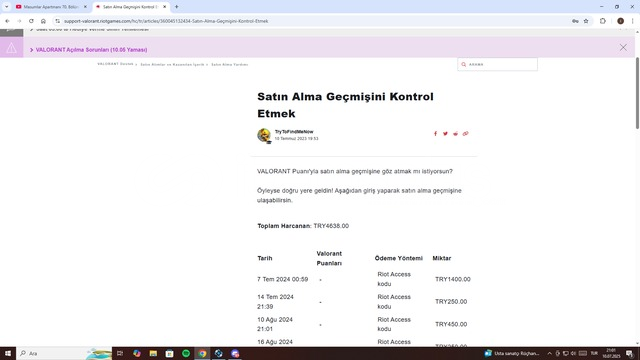Click the author avatar image
The image size is (640, 360).
tap(264, 135)
